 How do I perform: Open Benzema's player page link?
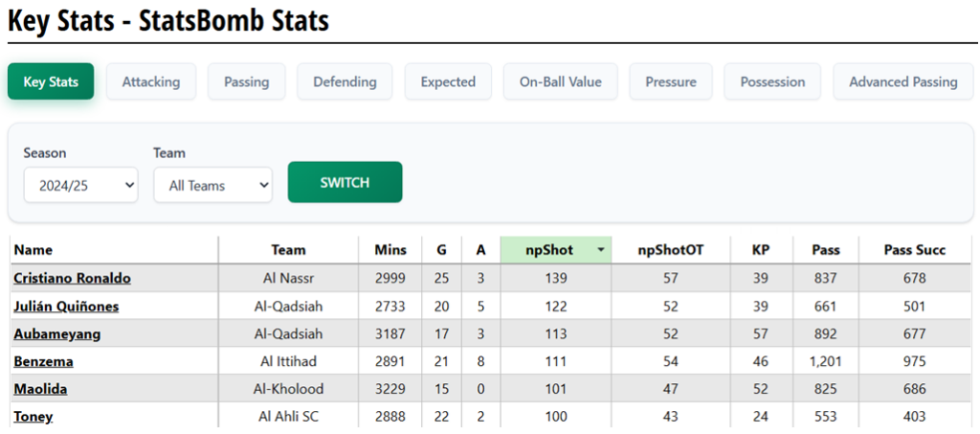(x=43, y=362)
